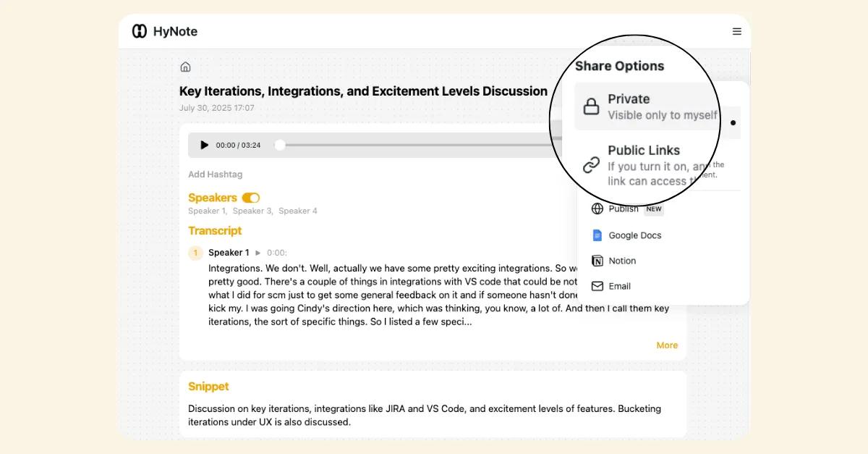Click the Email envelope icon

pyautogui.click(x=597, y=286)
